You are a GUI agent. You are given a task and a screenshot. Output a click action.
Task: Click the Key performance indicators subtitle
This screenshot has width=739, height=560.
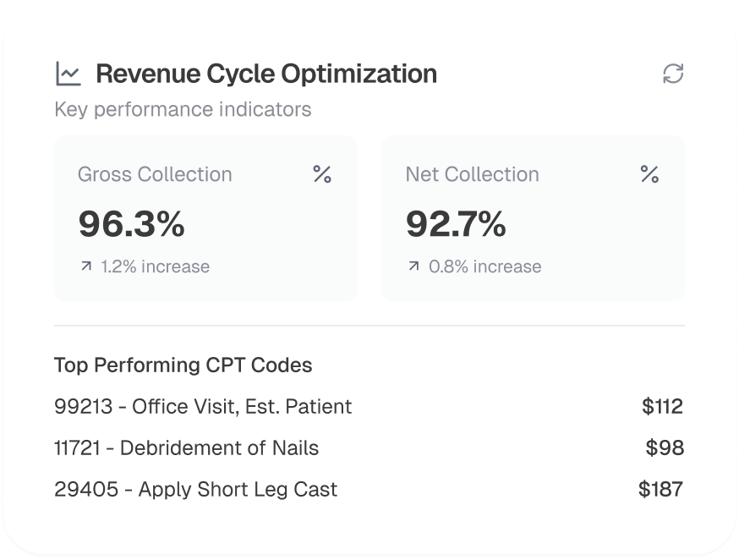pos(183,109)
